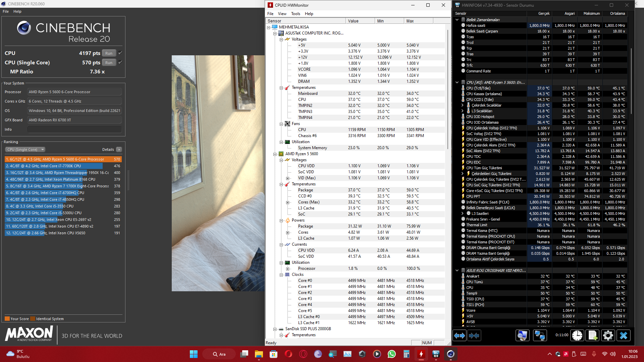Click the rendered room image in Cinebench
This screenshot has height=362, width=644.
[x=218, y=173]
